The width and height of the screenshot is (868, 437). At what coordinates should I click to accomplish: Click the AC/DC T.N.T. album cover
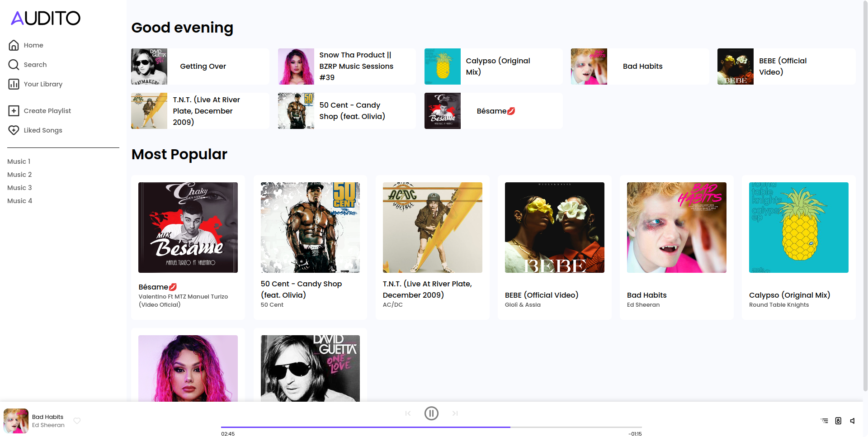[x=432, y=228]
